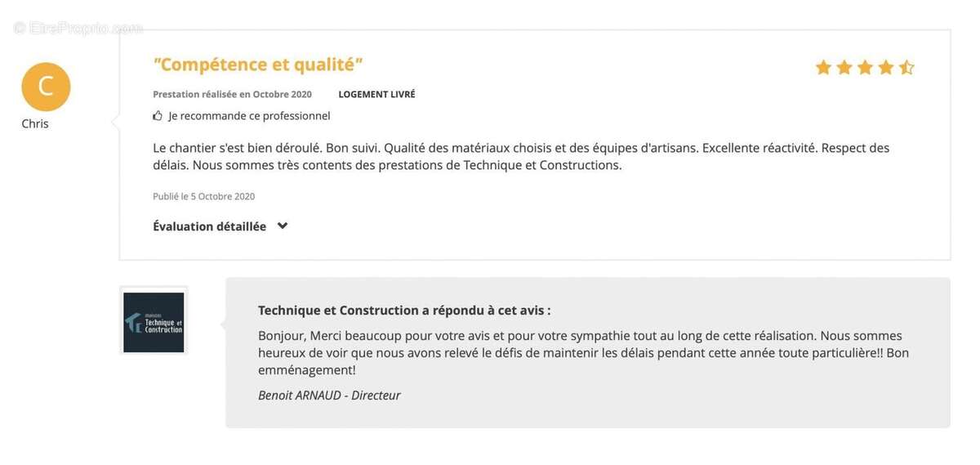Click Chris's orange avatar circle

coord(46,87)
